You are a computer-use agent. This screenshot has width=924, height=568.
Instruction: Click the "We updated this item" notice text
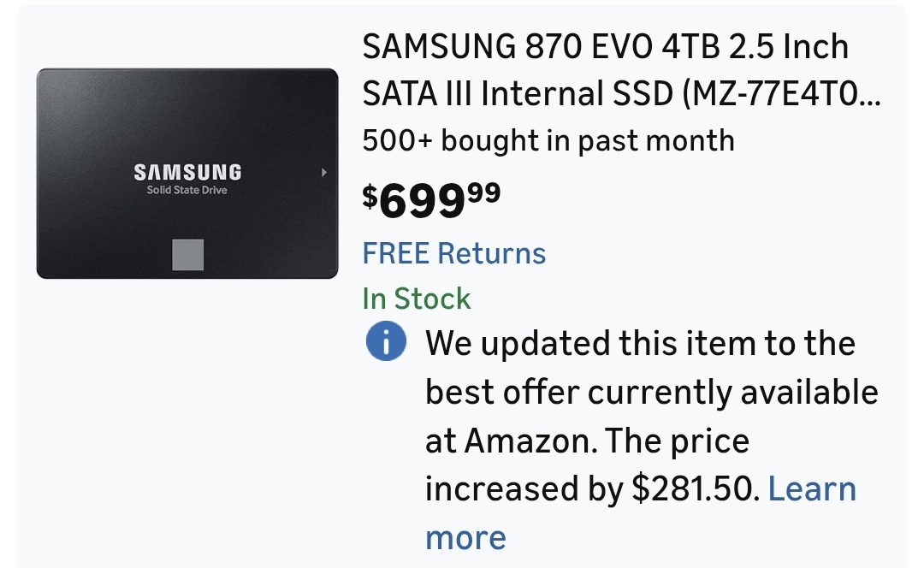click(x=640, y=344)
